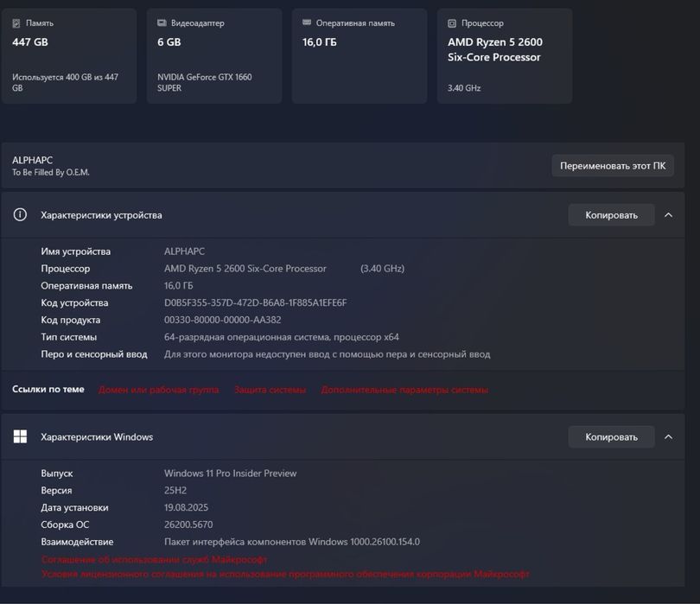
Task: Collapse the Характеристики Windows section chevron
Action: (x=668, y=437)
